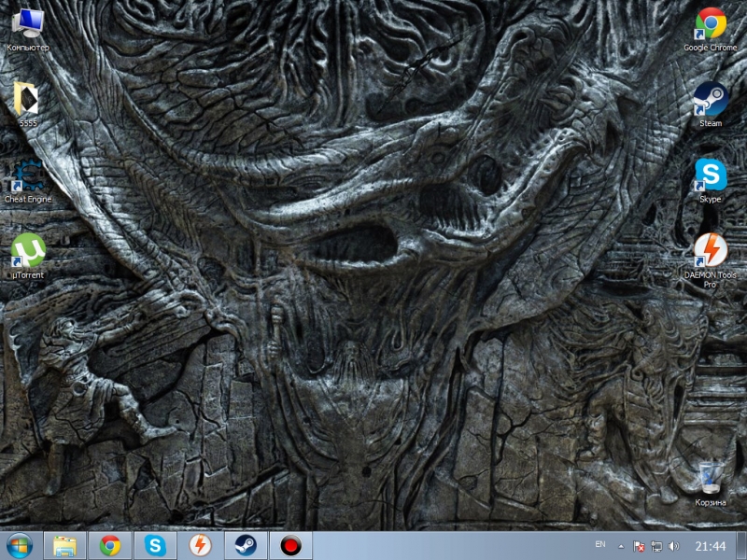The height and width of the screenshot is (560, 747).
Task: Select the Корзина recycle bin icon
Action: tap(710, 483)
